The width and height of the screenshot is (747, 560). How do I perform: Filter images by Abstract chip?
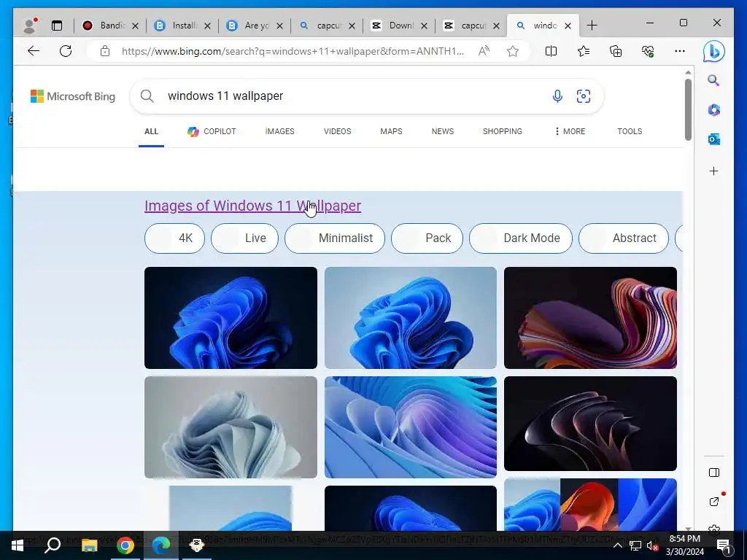coord(623,238)
